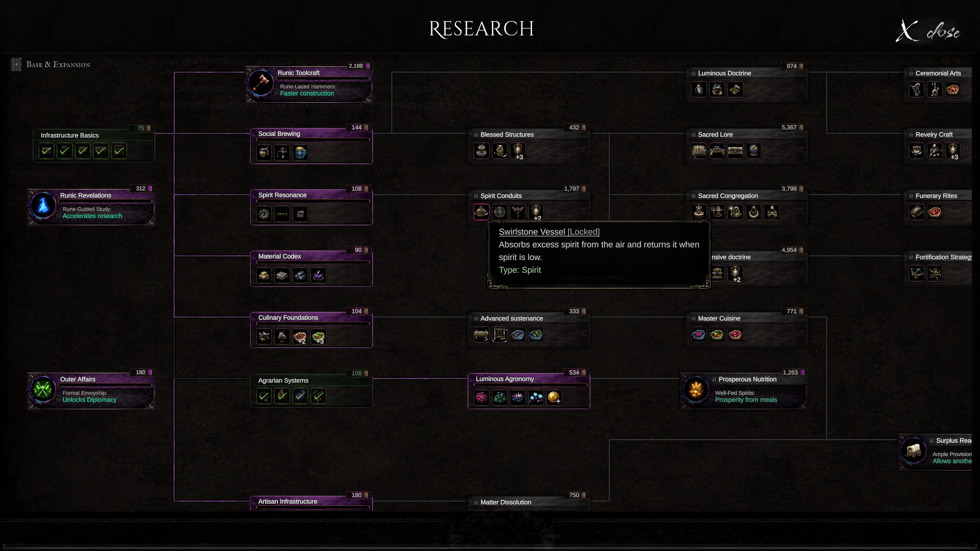Select the wagon icon of Surplus Reach
Image resolution: width=980 pixels, height=551 pixels.
(x=913, y=450)
